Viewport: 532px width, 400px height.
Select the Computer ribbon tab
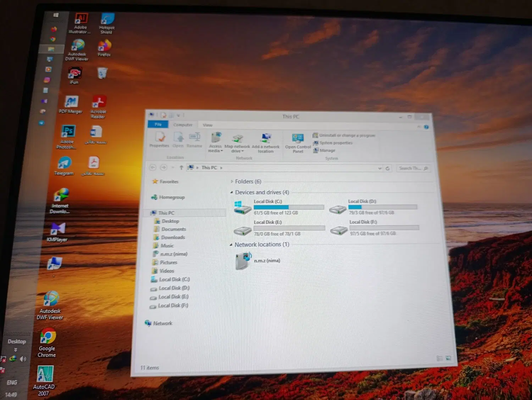(183, 125)
